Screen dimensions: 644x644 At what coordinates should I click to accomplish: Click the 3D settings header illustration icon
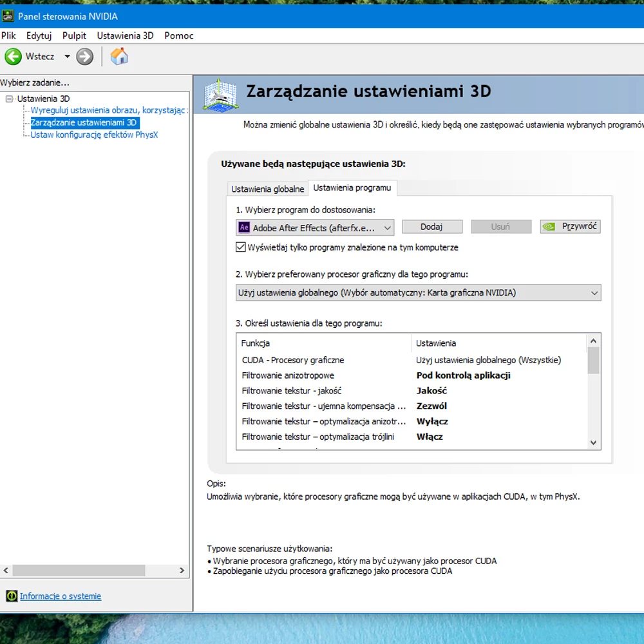(221, 95)
